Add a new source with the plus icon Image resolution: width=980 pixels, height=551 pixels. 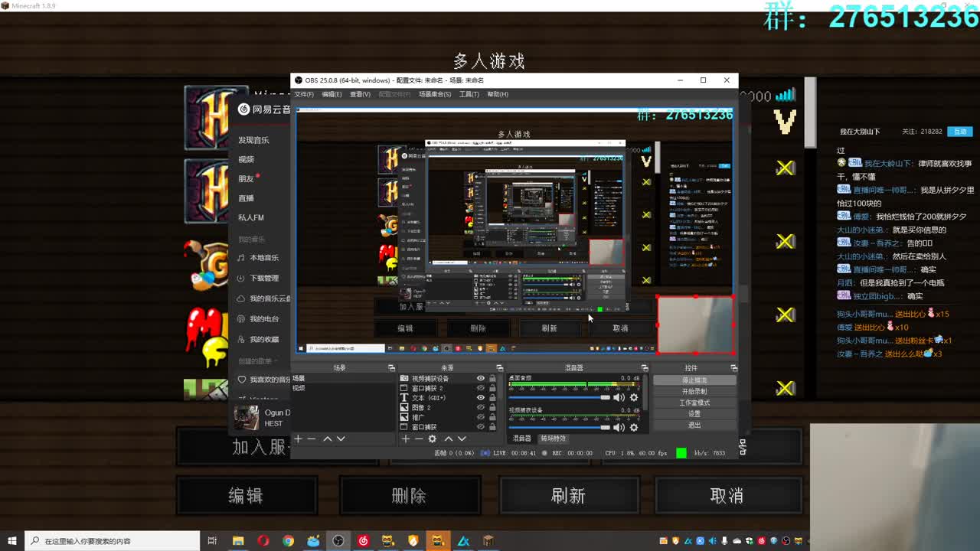click(406, 439)
